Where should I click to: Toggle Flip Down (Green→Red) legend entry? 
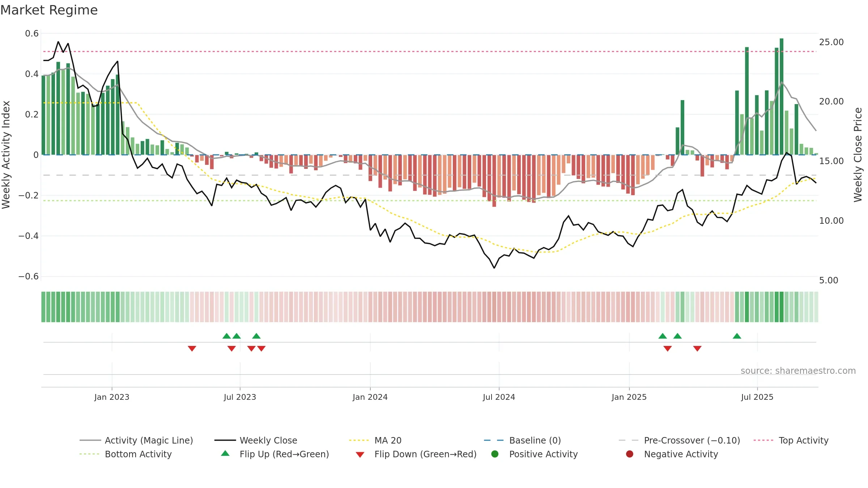tap(416, 454)
